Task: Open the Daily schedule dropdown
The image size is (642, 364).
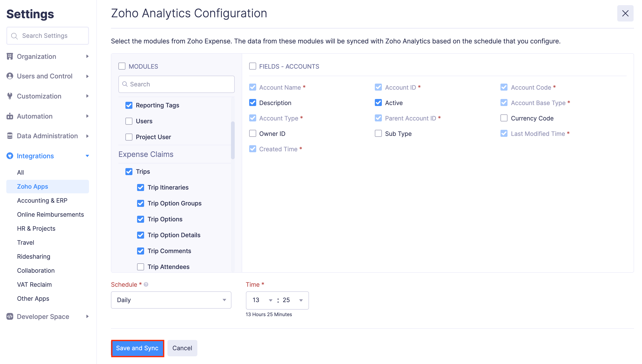Action: (x=171, y=300)
